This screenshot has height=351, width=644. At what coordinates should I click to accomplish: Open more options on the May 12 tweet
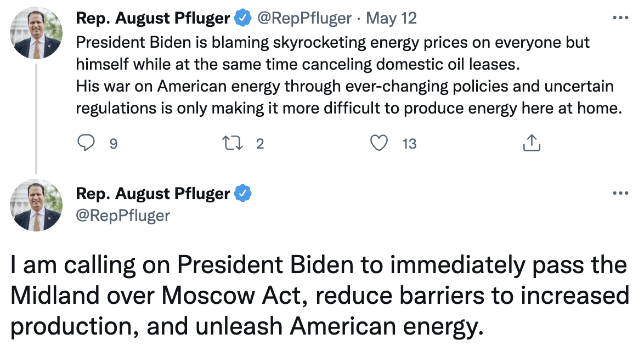click(x=620, y=18)
